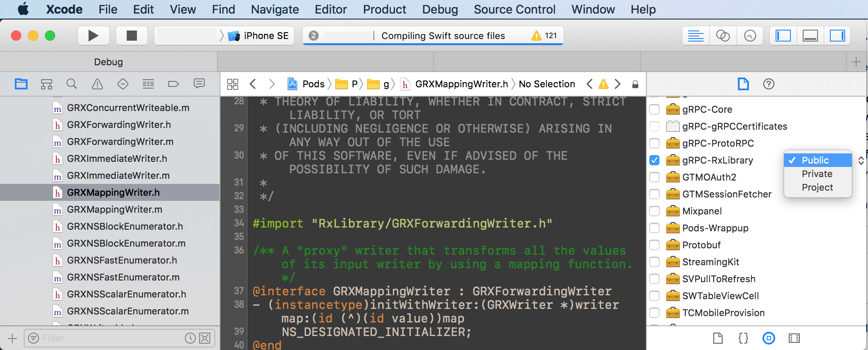Viewport: 868px width, 350px height.
Task: Toggle the debug area pane
Action: tap(810, 36)
